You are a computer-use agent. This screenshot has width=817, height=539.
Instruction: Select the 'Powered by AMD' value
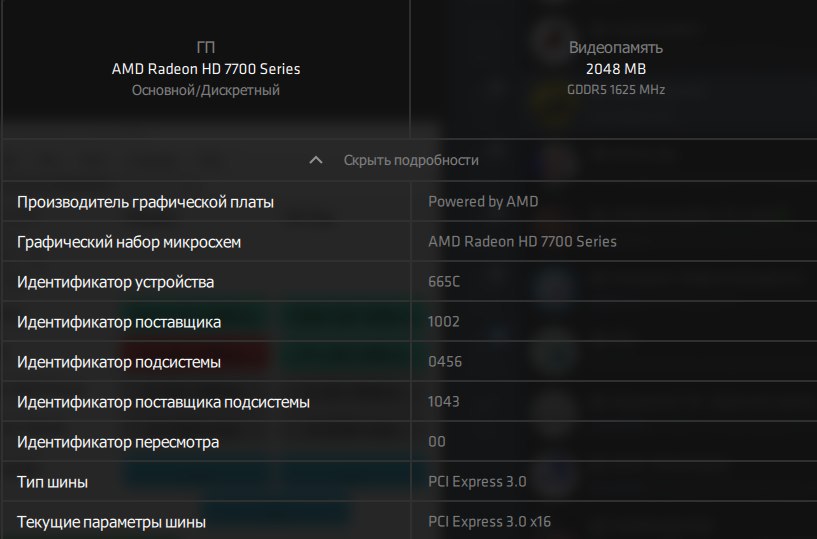483,201
